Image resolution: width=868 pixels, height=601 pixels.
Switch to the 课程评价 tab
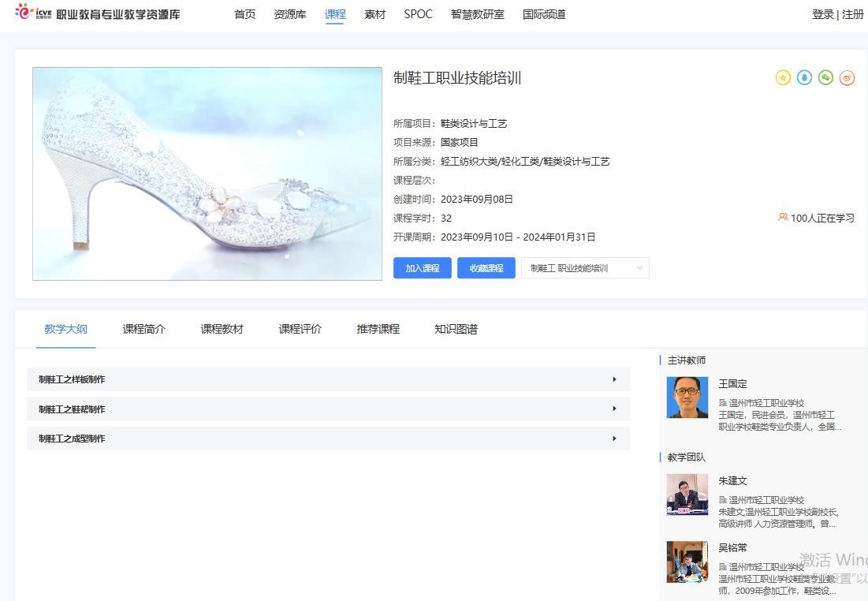(x=300, y=329)
